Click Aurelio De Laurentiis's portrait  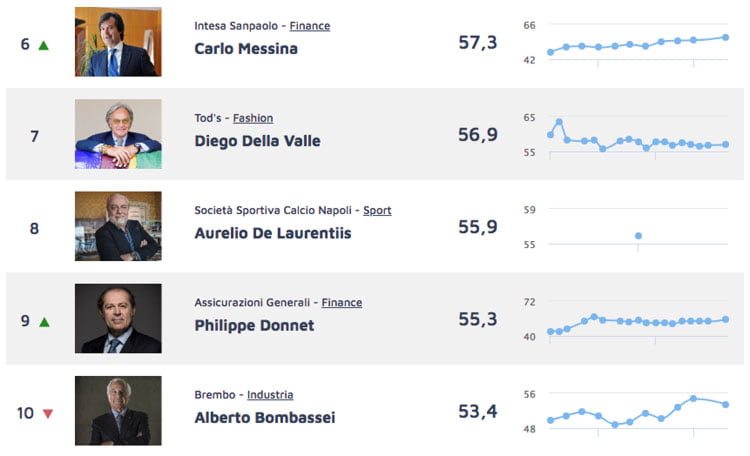[x=118, y=226]
